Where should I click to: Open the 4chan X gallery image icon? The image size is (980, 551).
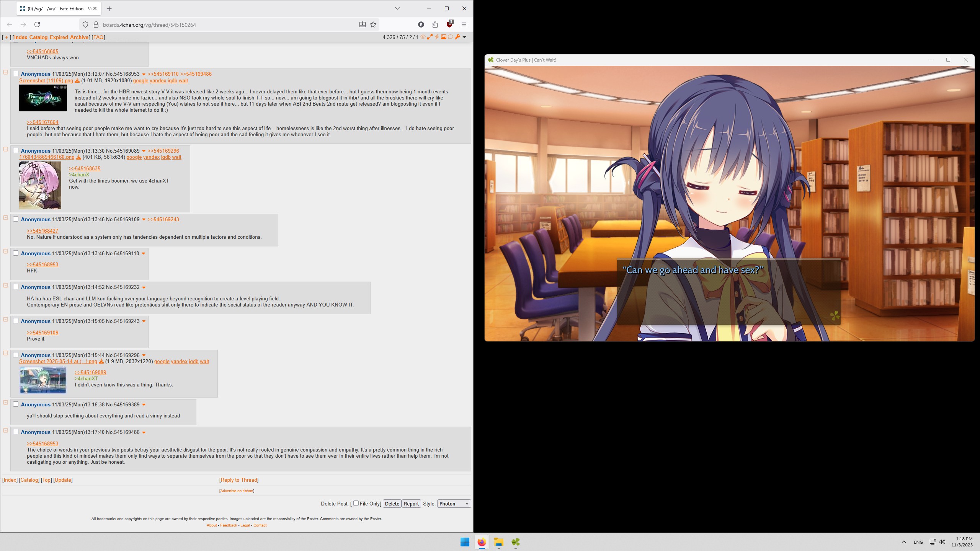click(x=443, y=37)
